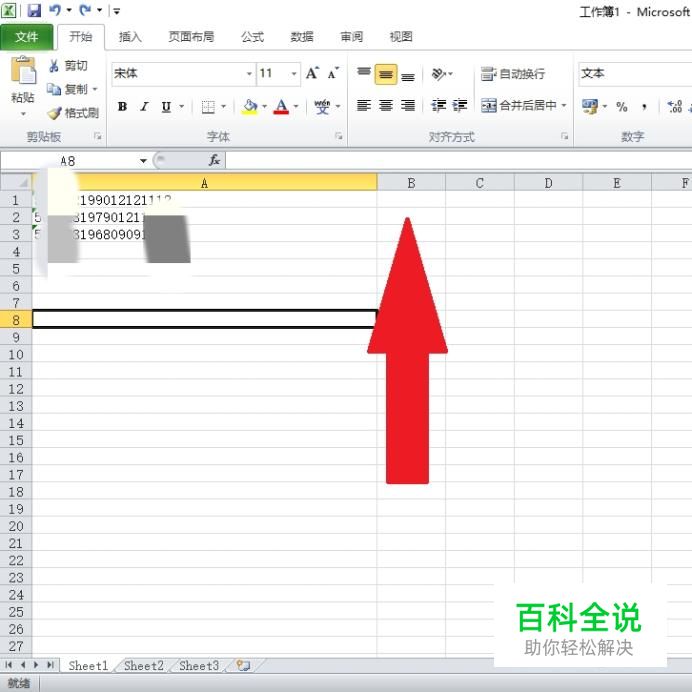Click the insert new worksheet icon
Screen dimensions: 692x692
tap(243, 665)
